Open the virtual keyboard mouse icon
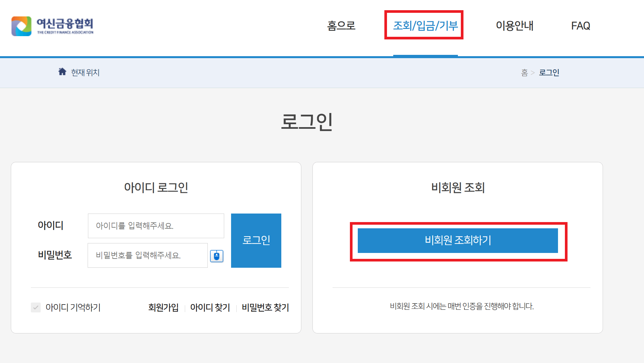Screen dimensions: 644x363 [217, 256]
